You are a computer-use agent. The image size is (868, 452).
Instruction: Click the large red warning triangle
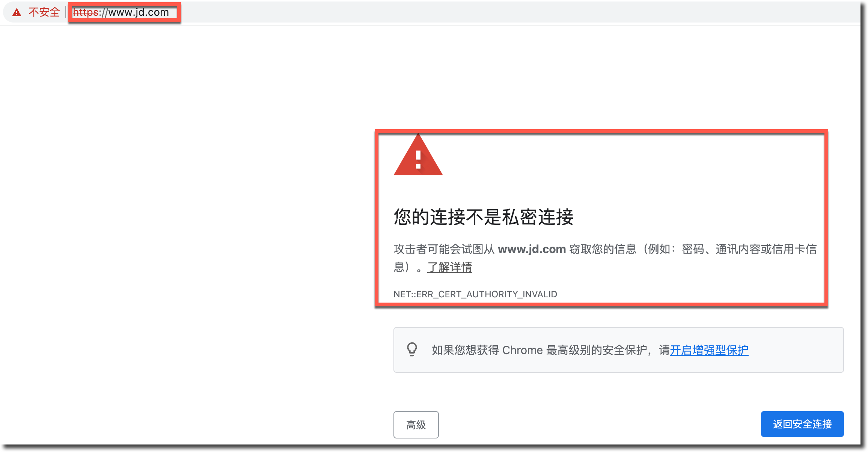(418, 155)
